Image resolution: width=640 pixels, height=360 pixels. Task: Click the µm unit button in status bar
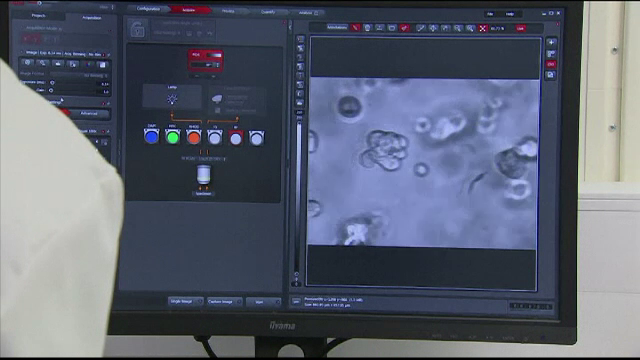point(296,302)
